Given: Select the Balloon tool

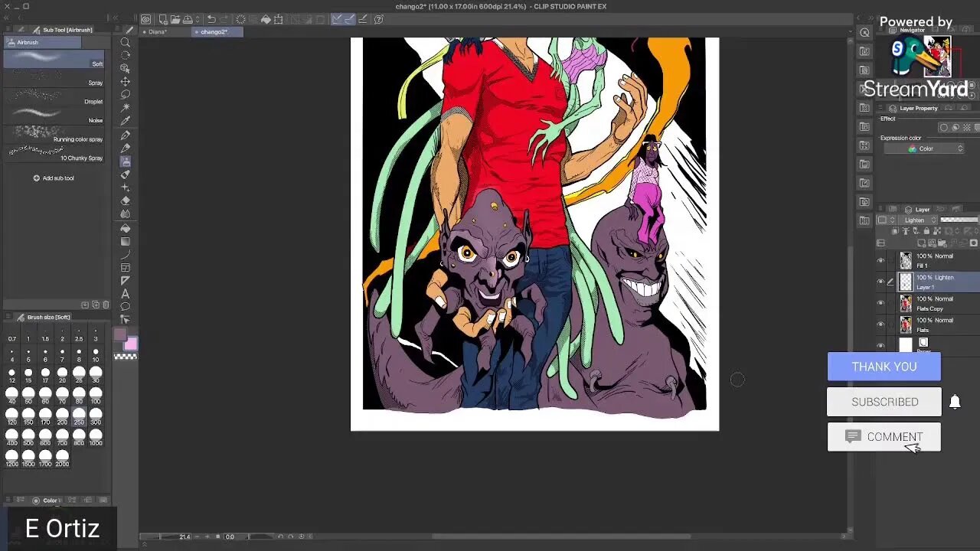Looking at the screenshot, I should click(126, 307).
